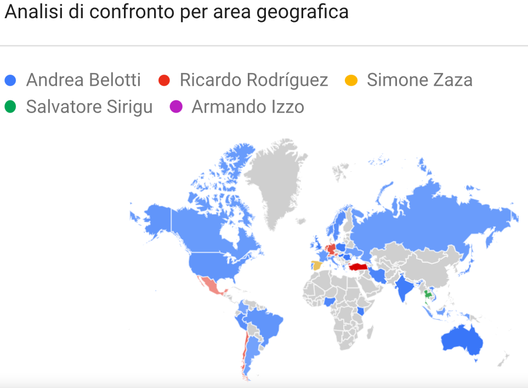The image size is (528, 388).
Task: Click dark red Turkey on the map
Action: [x=358, y=267]
